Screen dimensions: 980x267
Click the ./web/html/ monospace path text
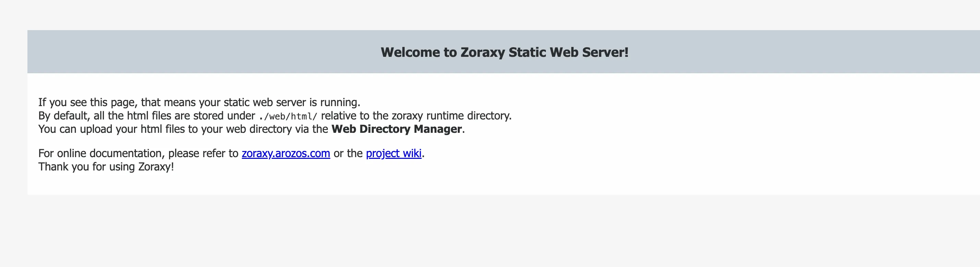(288, 116)
